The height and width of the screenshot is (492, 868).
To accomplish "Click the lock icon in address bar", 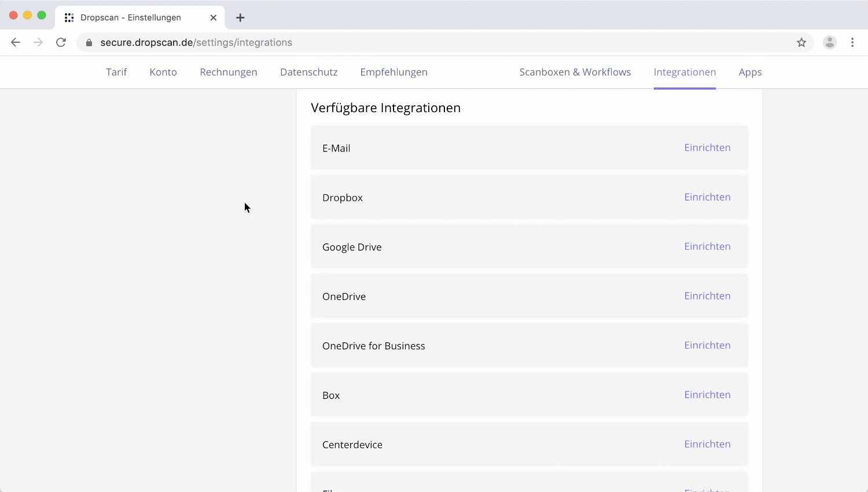I will 89,43.
